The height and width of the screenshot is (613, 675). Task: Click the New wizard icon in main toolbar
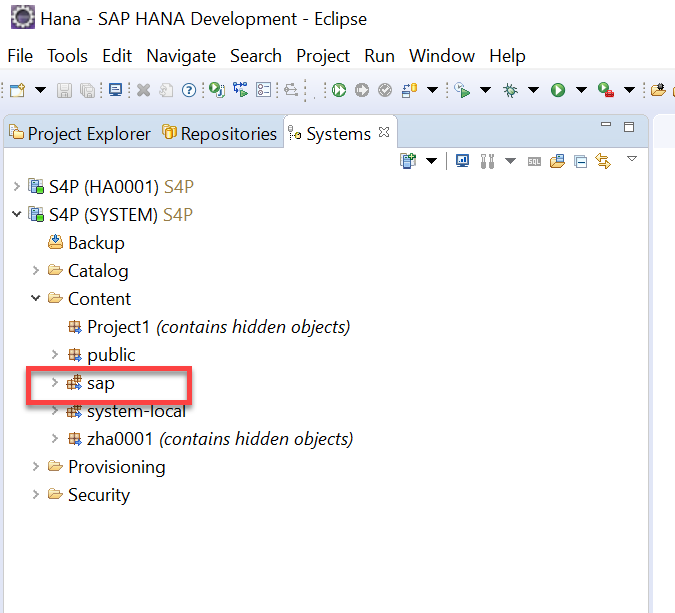[x=18, y=90]
